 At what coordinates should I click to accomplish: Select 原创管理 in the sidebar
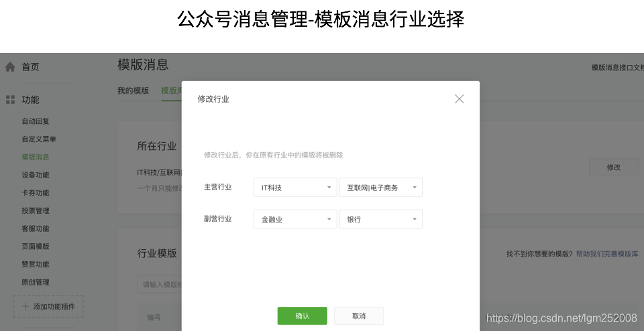pyautogui.click(x=36, y=282)
